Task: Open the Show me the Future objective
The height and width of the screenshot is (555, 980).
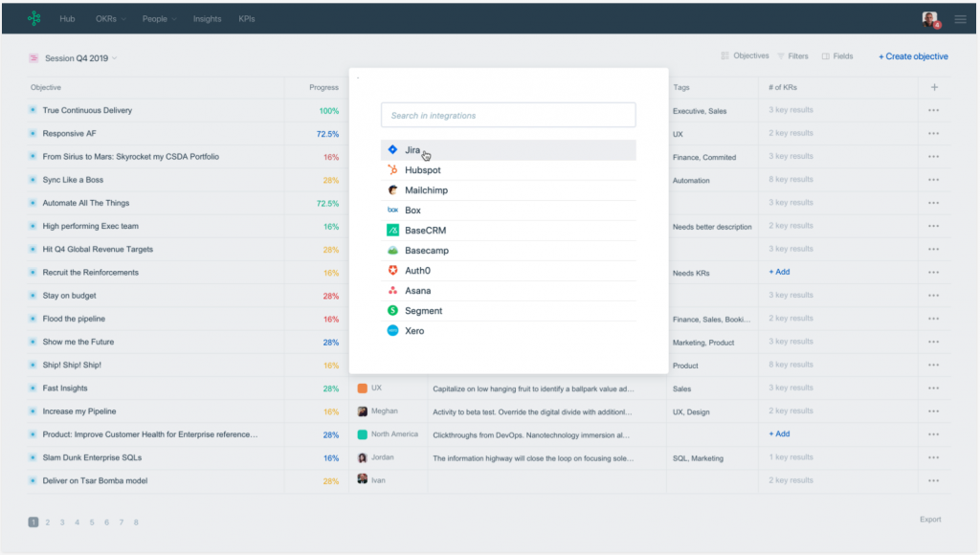Action: (x=78, y=342)
